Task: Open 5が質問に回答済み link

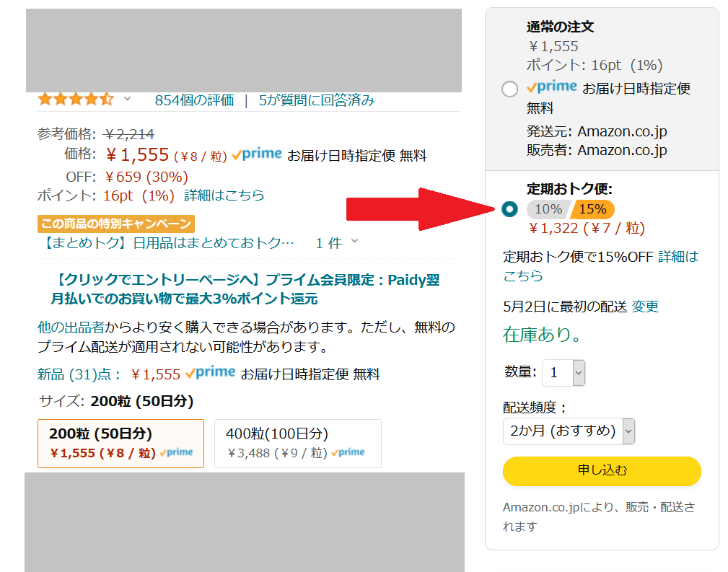Action: [317, 100]
